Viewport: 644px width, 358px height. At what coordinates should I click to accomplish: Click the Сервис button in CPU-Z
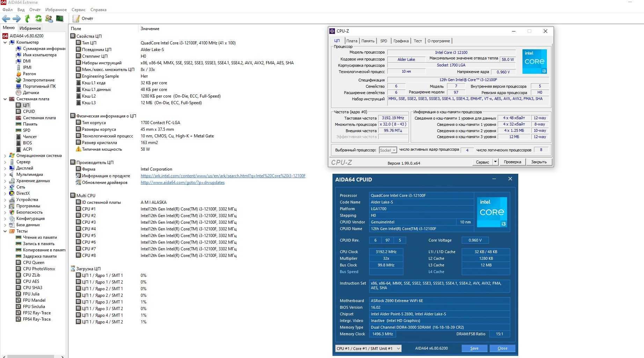coord(482,162)
